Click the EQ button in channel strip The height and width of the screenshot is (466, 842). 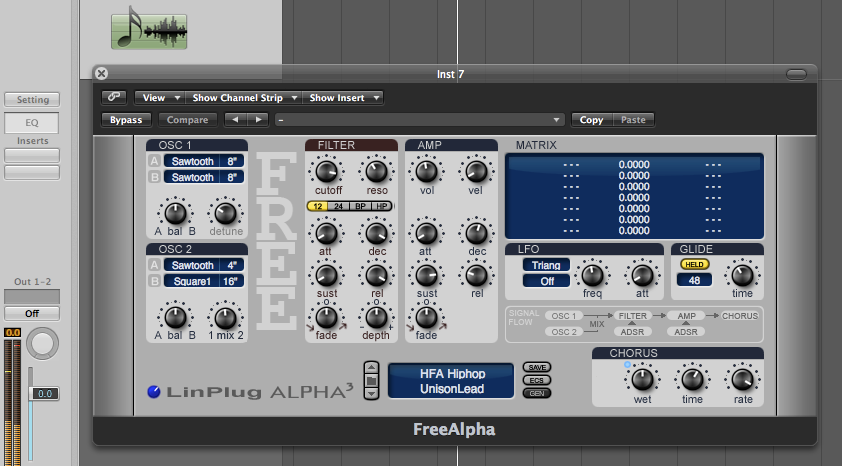coord(32,123)
